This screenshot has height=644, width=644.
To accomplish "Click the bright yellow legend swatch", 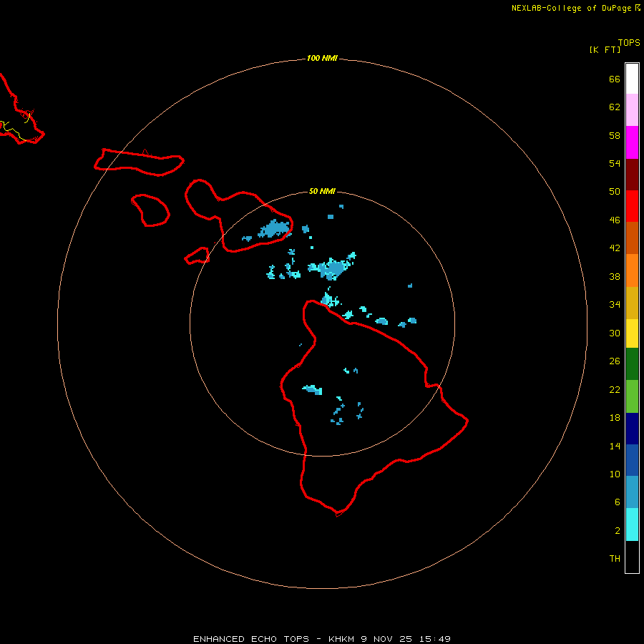I will tap(632, 333).
